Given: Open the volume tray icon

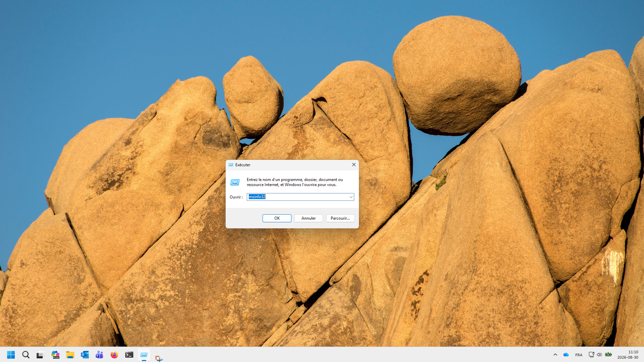Looking at the screenshot, I should click(x=599, y=355).
